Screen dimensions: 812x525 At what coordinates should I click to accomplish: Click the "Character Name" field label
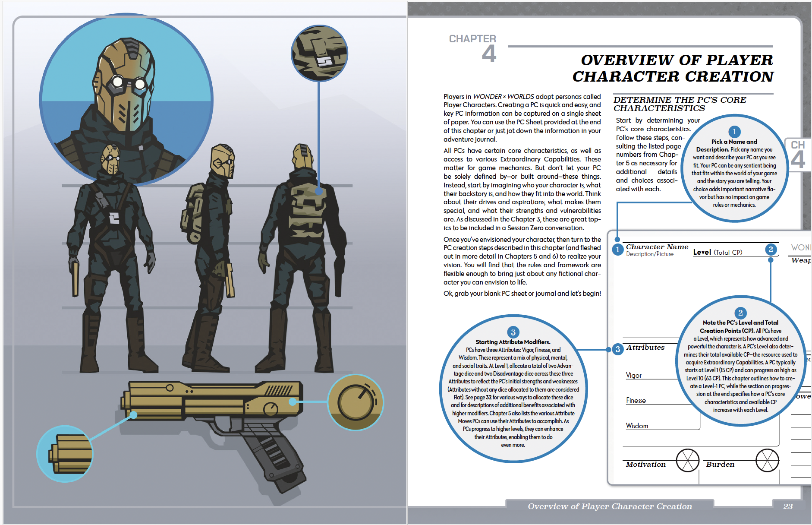[657, 247]
